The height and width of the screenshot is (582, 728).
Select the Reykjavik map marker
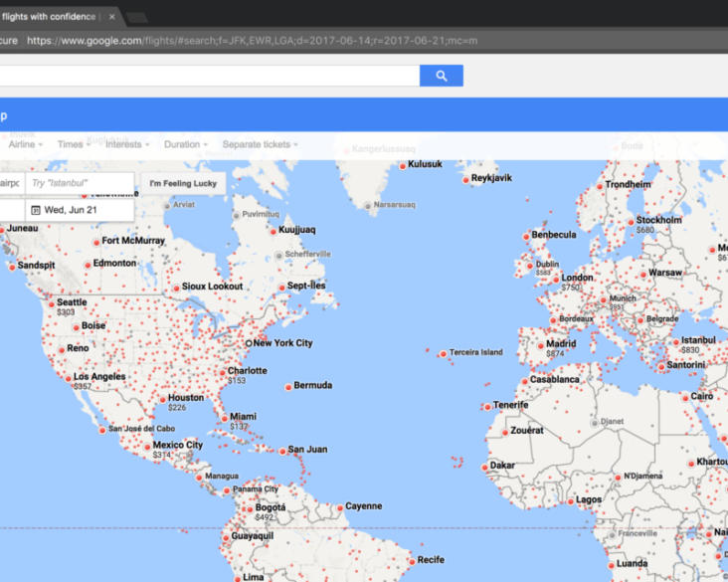pos(465,180)
